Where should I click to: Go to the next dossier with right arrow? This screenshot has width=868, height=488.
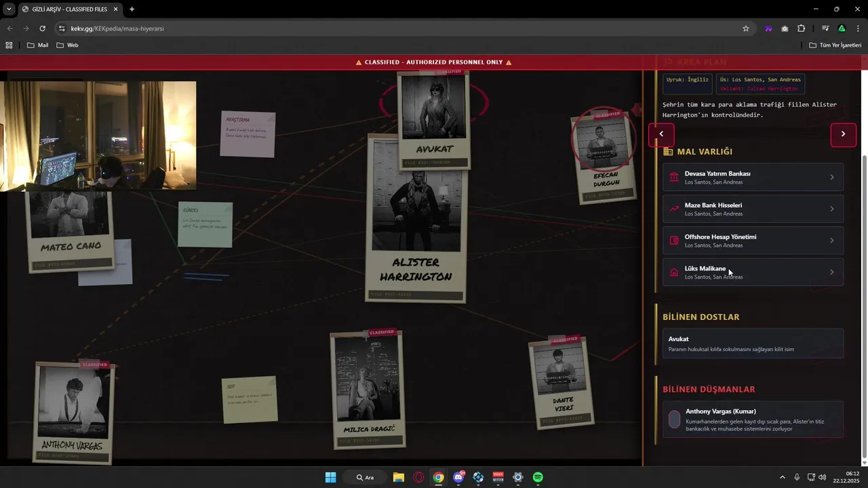[843, 134]
